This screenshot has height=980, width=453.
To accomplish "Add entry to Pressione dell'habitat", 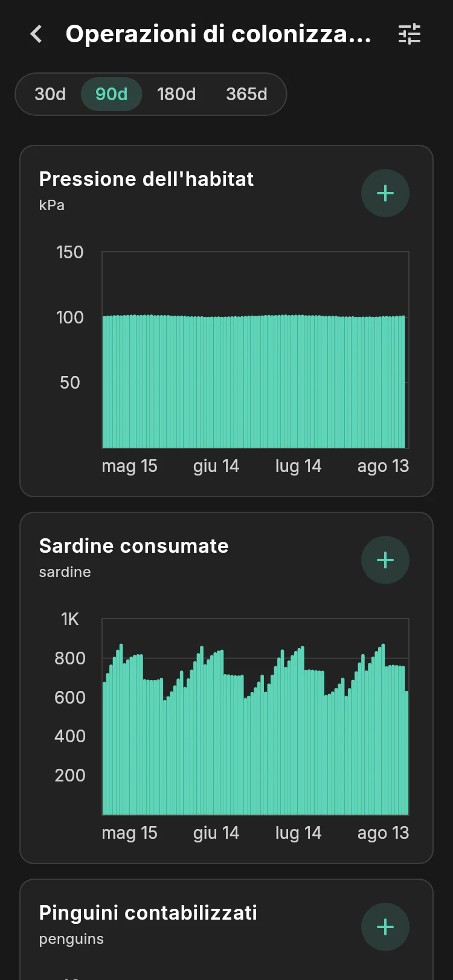I will [385, 193].
